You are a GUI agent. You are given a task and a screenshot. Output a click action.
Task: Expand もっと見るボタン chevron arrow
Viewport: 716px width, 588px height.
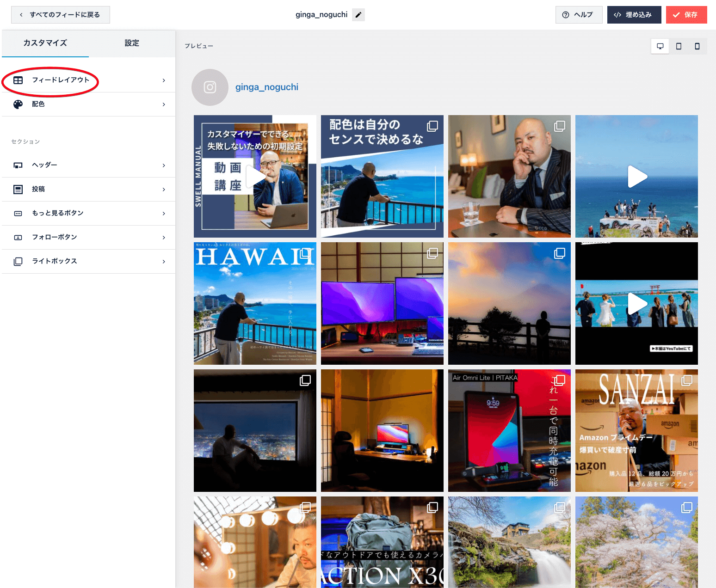tap(164, 214)
